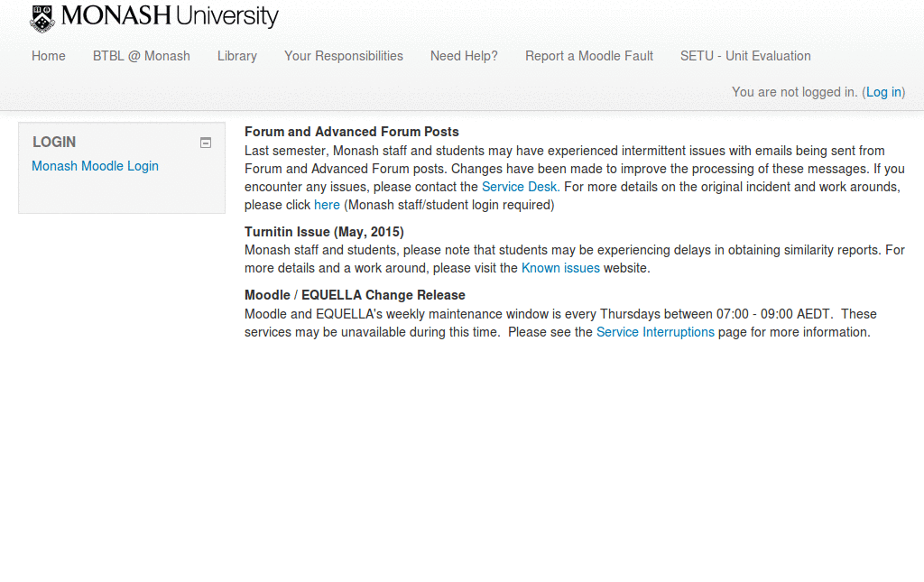This screenshot has height=582, width=924.
Task: Collapse the LOGIN block using its minus icon
Action: tap(206, 142)
